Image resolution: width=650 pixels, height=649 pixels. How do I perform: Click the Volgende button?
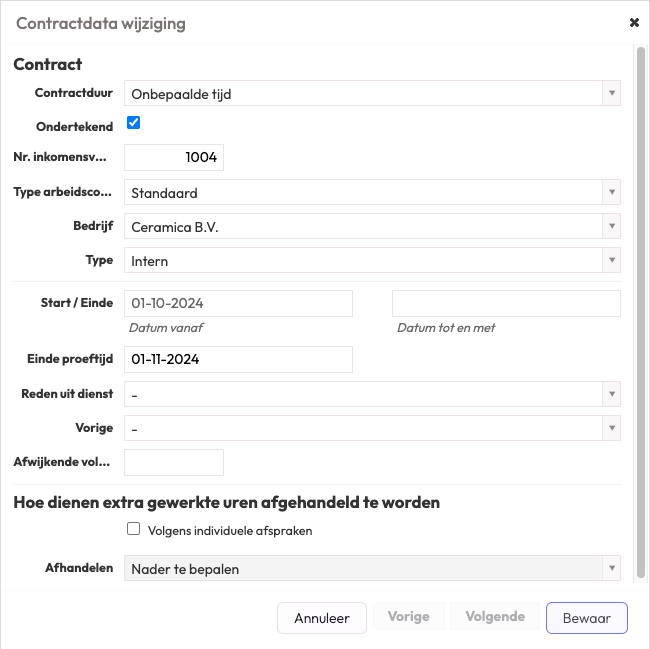(495, 617)
